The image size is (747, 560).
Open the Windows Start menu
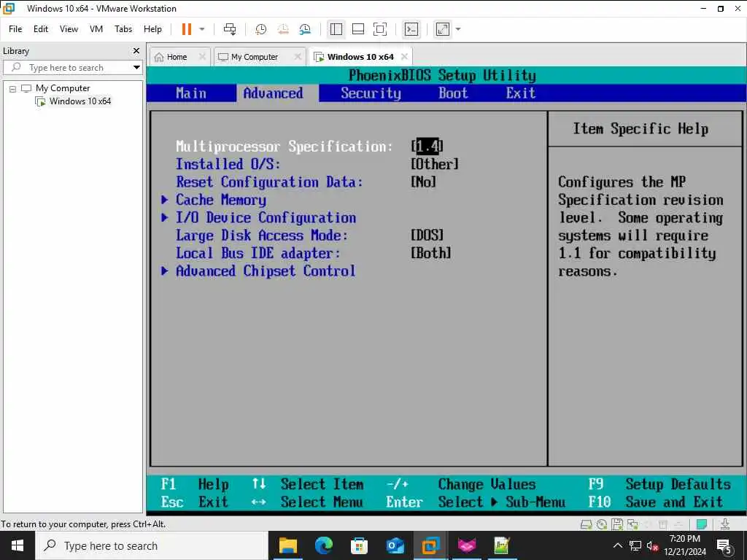18,545
